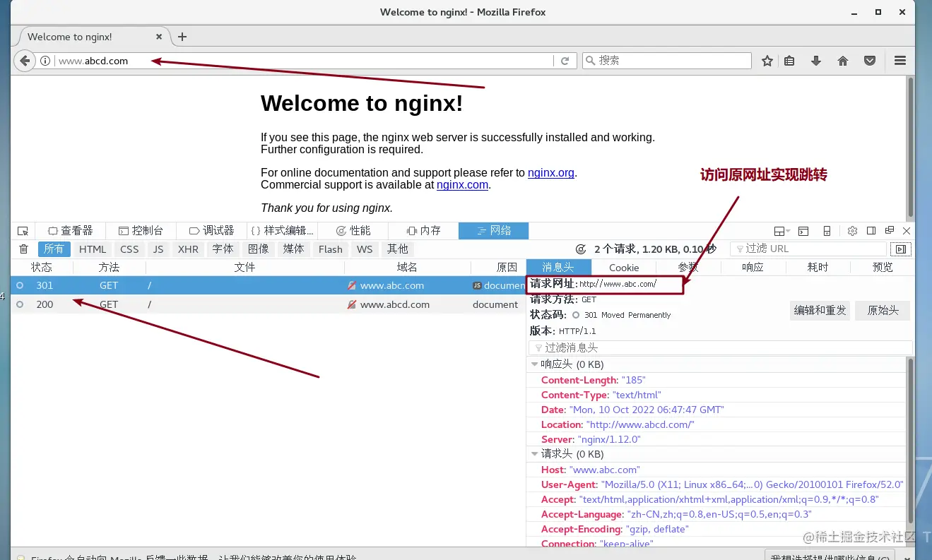Toggle the network details side pane

900,249
